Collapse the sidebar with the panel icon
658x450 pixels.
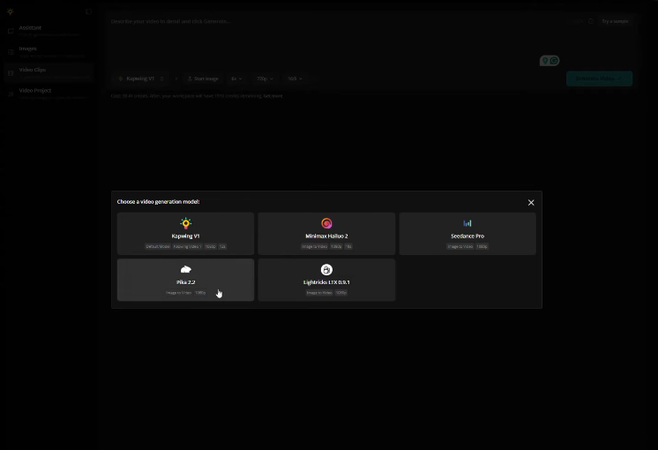[x=89, y=12]
